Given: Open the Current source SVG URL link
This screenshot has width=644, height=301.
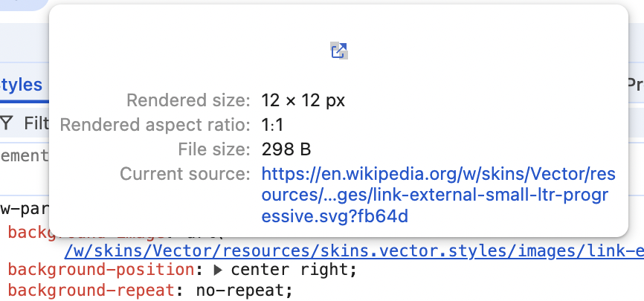Looking at the screenshot, I should 438,195.
